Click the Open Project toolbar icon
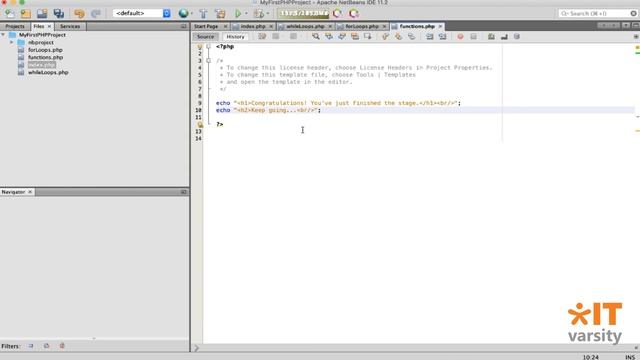Image resolution: width=640 pixels, height=360 pixels. [x=42, y=13]
